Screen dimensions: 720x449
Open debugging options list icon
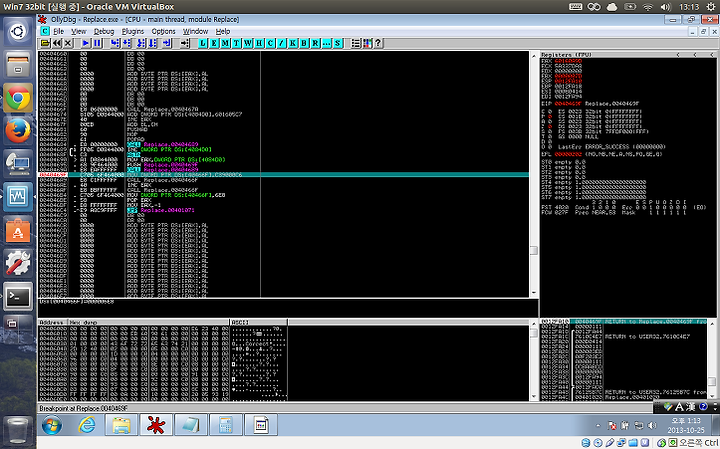(x=356, y=43)
